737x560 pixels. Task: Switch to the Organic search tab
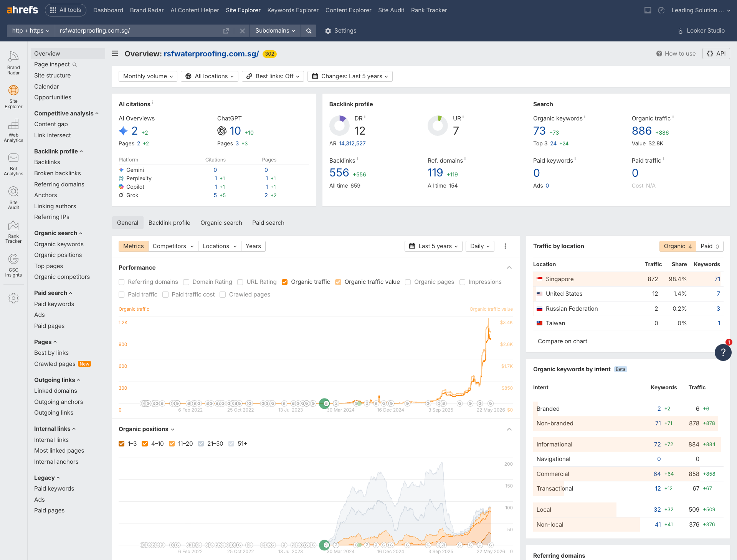(221, 223)
